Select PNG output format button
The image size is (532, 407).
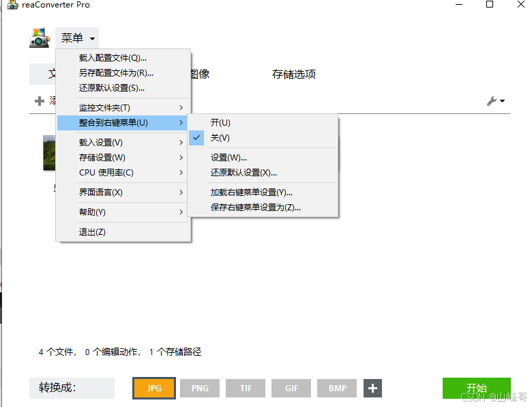tap(200, 388)
